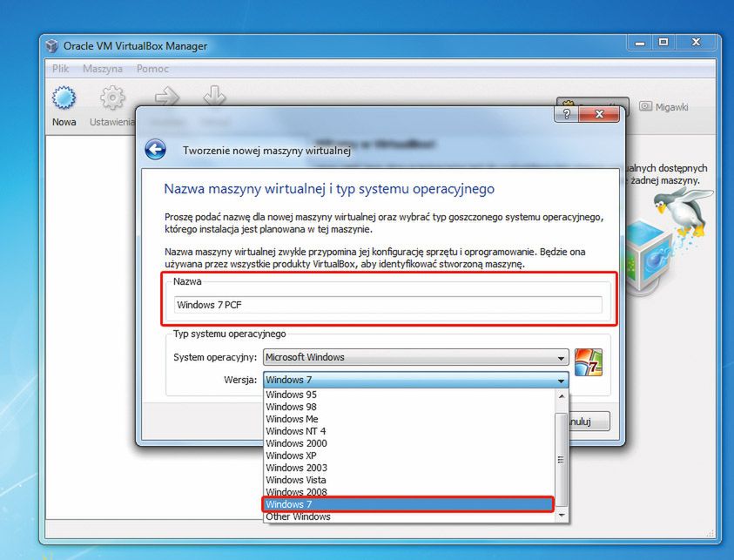The width and height of the screenshot is (734, 560).
Task: Click the blue back arrow in the wizard
Action: (x=155, y=150)
